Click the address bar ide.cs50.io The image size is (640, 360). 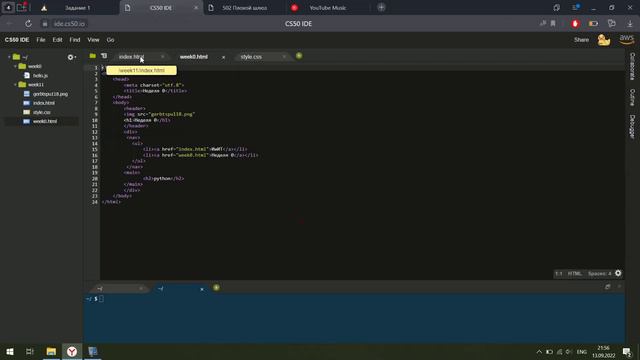[69, 24]
